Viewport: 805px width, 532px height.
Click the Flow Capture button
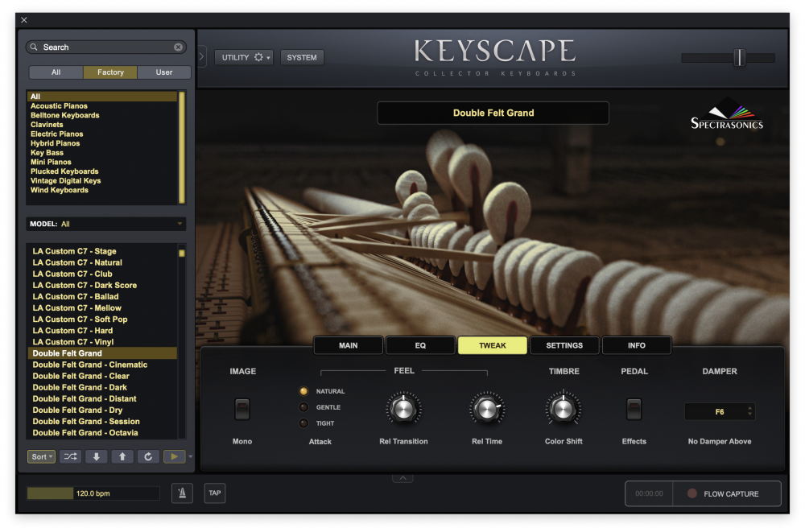tap(727, 493)
